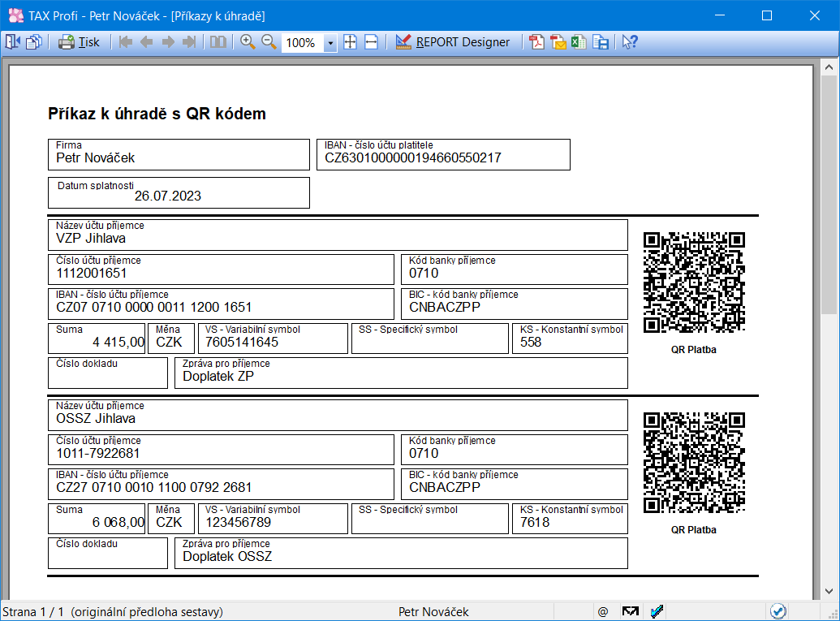840x621 pixels.
Task: Export report to PDF
Action: click(536, 41)
